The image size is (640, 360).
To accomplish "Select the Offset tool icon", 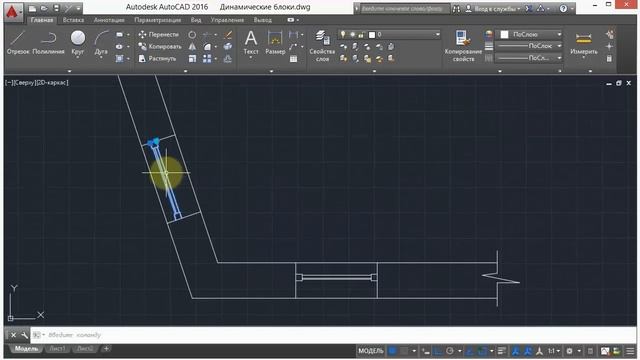I will [x=228, y=58].
